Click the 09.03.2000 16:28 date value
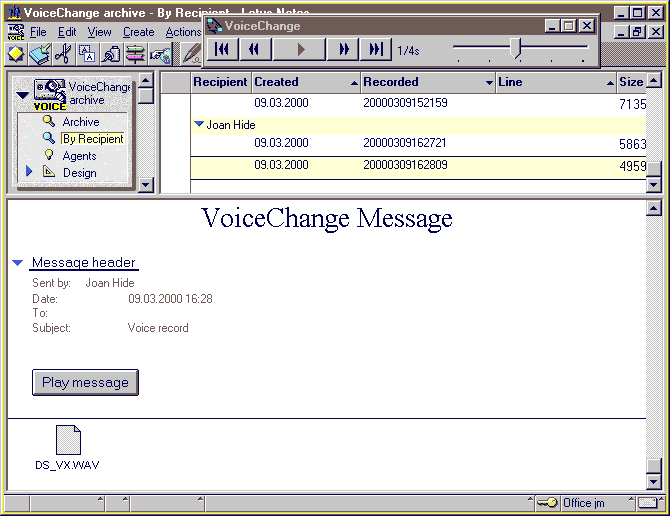 (x=170, y=299)
